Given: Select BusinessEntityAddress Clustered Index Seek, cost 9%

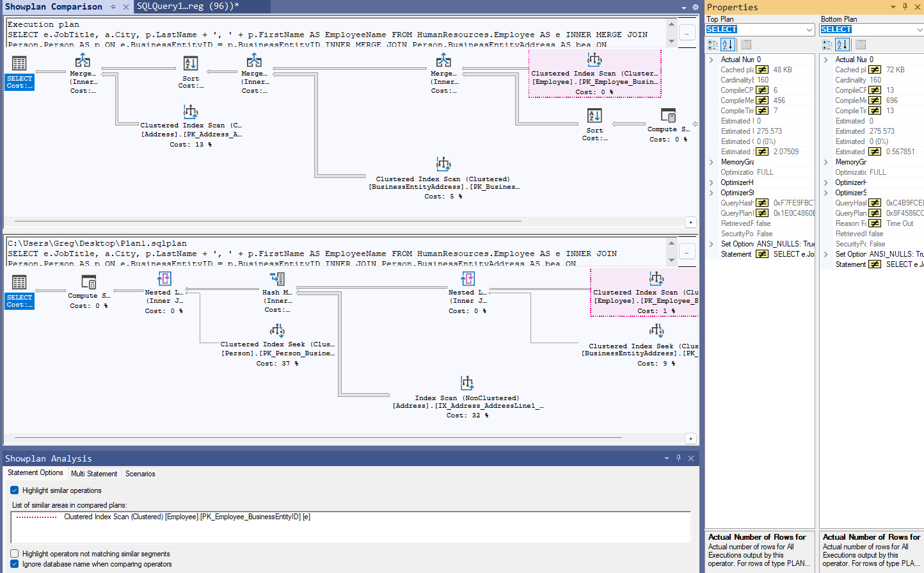Looking at the screenshot, I should pyautogui.click(x=640, y=346).
